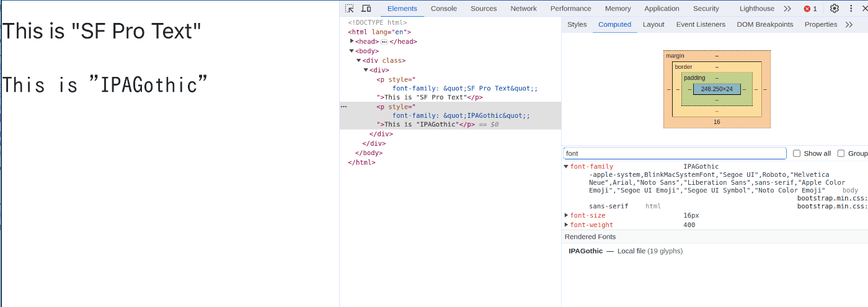Click the sans-serif html inherited value
This screenshot has width=868, height=307.
[x=609, y=207]
